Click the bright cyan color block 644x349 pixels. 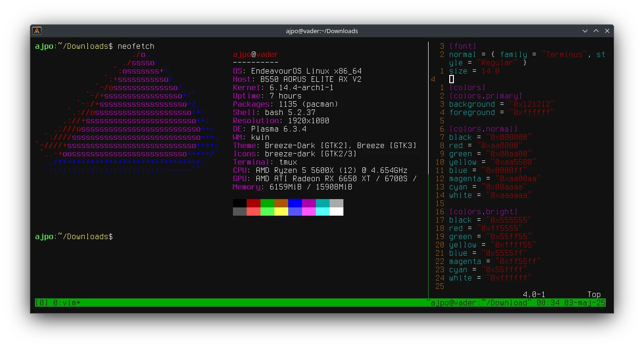pos(323,212)
